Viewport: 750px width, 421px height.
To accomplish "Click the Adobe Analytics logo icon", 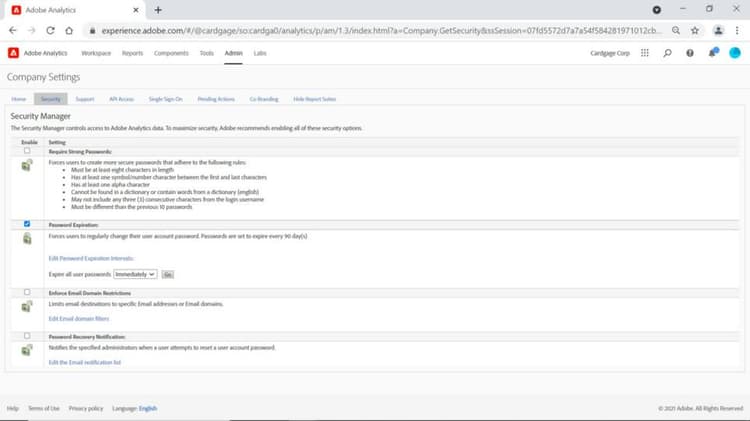I will click(13, 53).
